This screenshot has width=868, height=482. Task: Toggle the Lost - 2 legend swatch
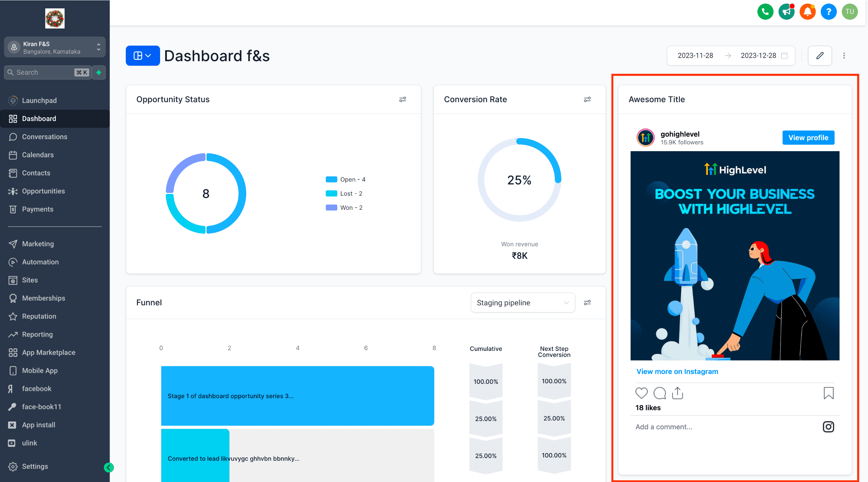click(x=331, y=194)
